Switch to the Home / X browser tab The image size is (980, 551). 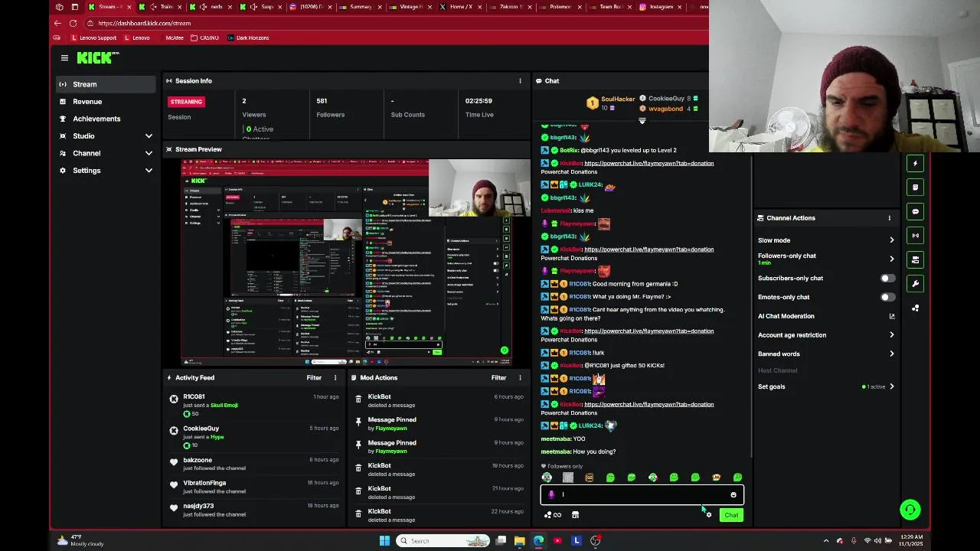(x=461, y=7)
